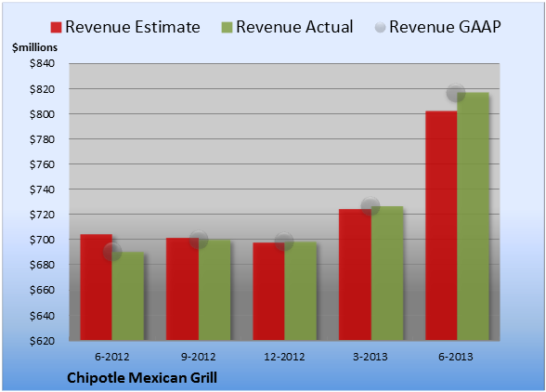The width and height of the screenshot is (546, 392).
Task: Click the '9-2012' quarter label
Action: pyautogui.click(x=199, y=357)
